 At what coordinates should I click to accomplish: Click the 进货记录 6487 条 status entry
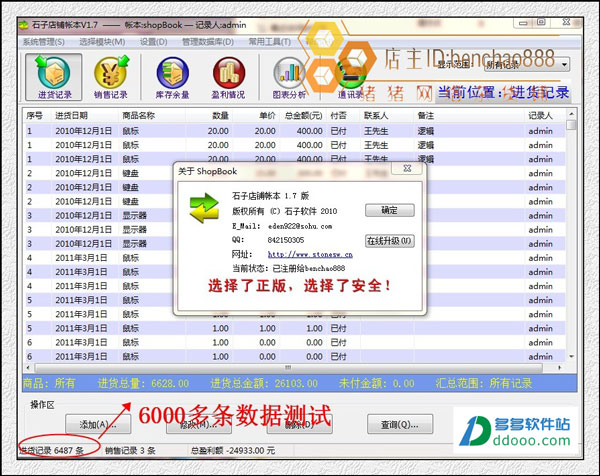[52, 450]
